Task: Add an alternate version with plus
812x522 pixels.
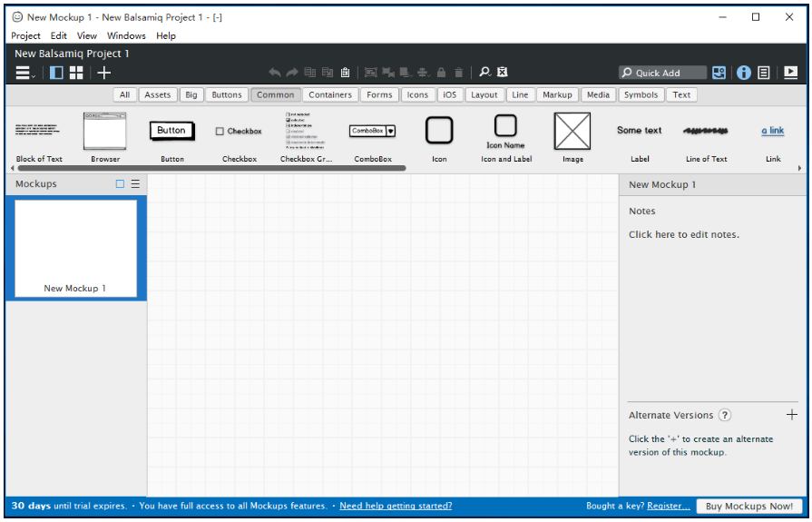Action: (791, 415)
